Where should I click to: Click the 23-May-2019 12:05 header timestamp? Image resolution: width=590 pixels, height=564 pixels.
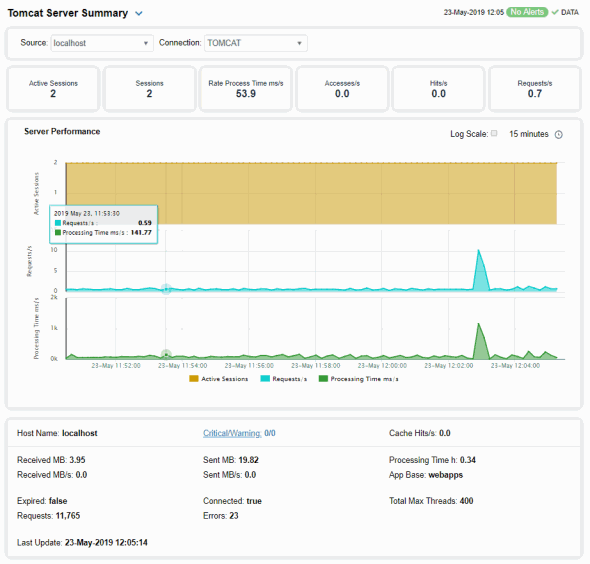(x=473, y=12)
